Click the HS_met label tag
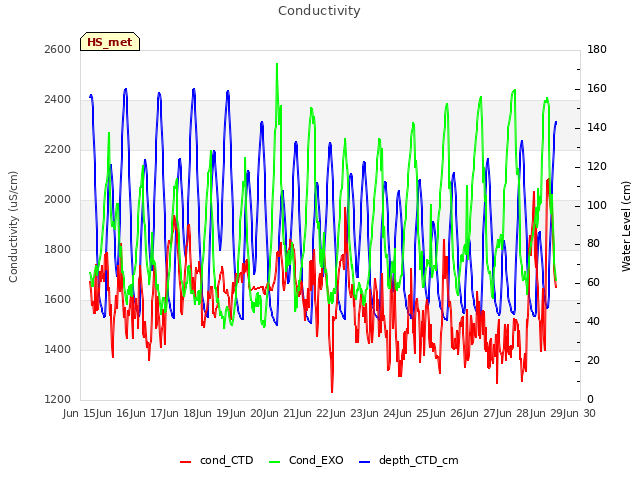Image resolution: width=640 pixels, height=480 pixels. [x=110, y=42]
